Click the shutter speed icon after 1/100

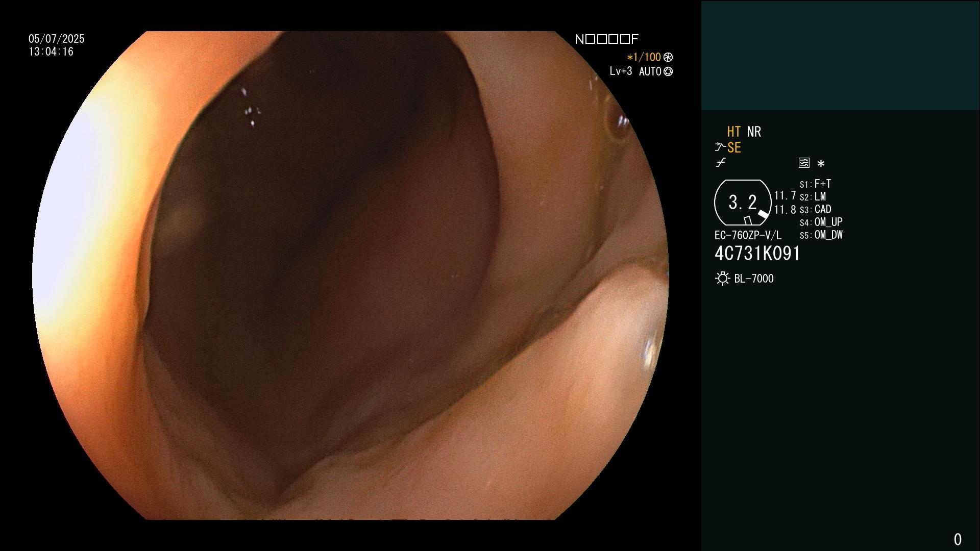tap(668, 57)
